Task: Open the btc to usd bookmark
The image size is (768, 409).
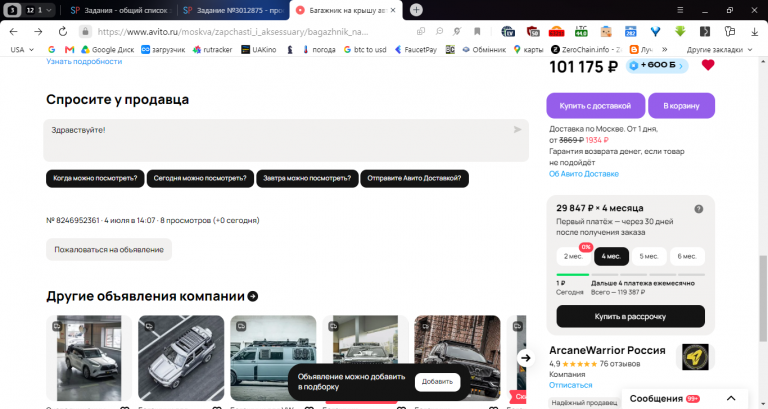Action: (x=365, y=49)
